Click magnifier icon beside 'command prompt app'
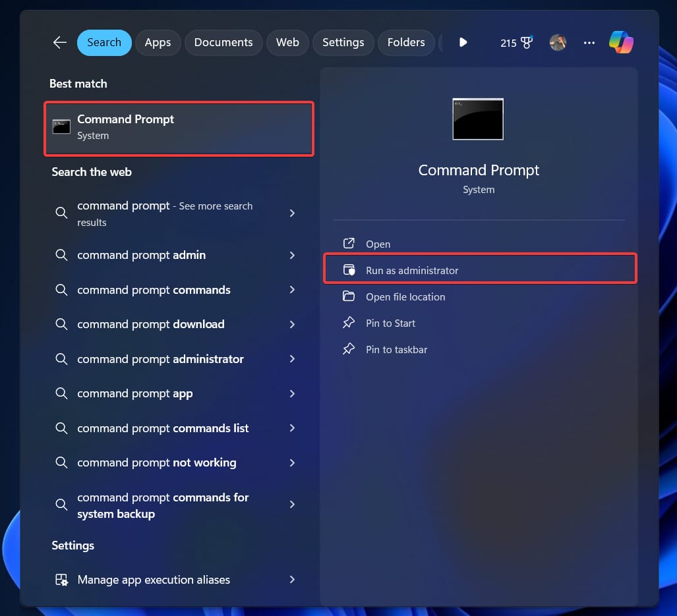 click(x=61, y=393)
